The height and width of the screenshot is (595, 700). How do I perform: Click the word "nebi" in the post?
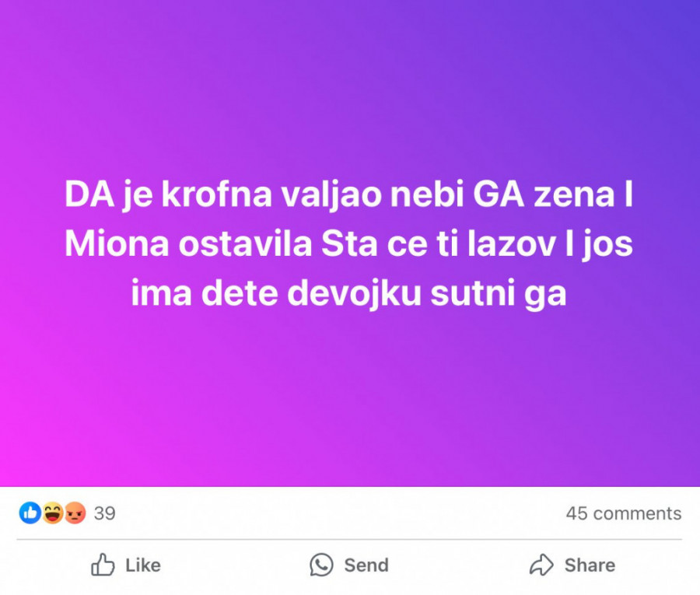(427, 194)
